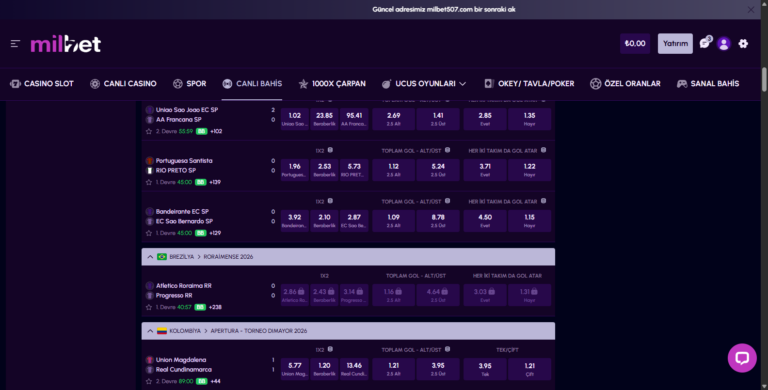
Task: Open live stats badge for Atletico Roraima match
Action: click(200, 307)
